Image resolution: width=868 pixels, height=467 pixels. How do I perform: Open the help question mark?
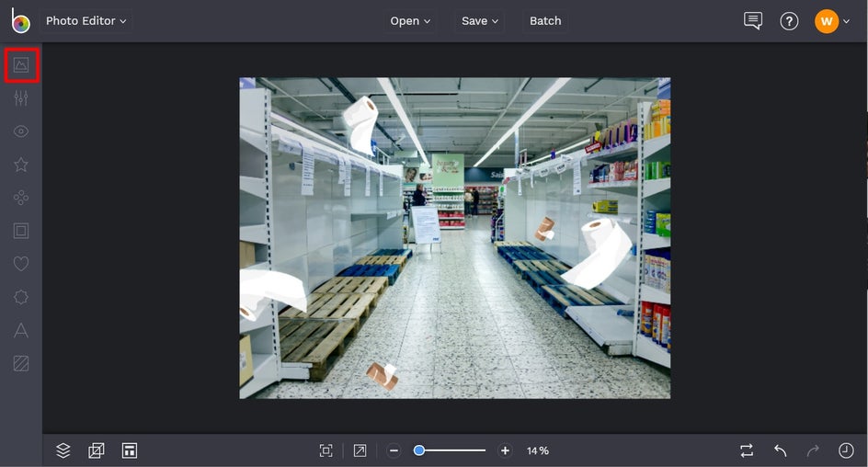(x=789, y=21)
